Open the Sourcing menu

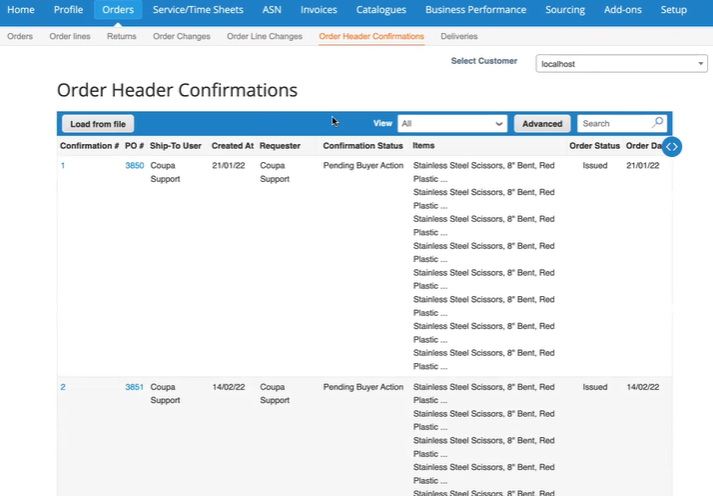565,10
